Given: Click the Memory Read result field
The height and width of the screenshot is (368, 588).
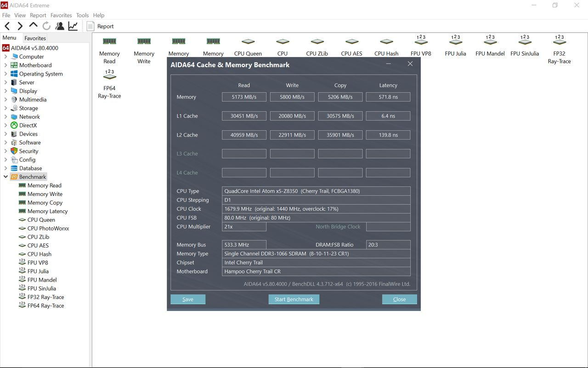Looking at the screenshot, I should point(244,97).
